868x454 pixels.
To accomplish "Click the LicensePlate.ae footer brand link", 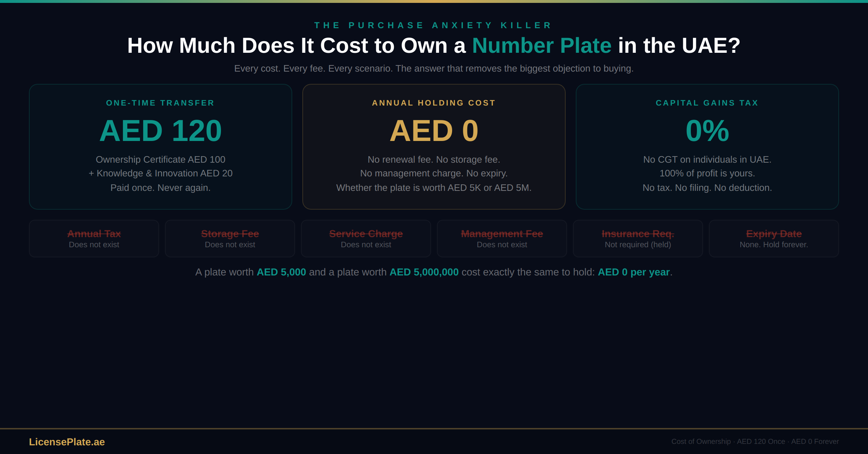I will click(67, 442).
